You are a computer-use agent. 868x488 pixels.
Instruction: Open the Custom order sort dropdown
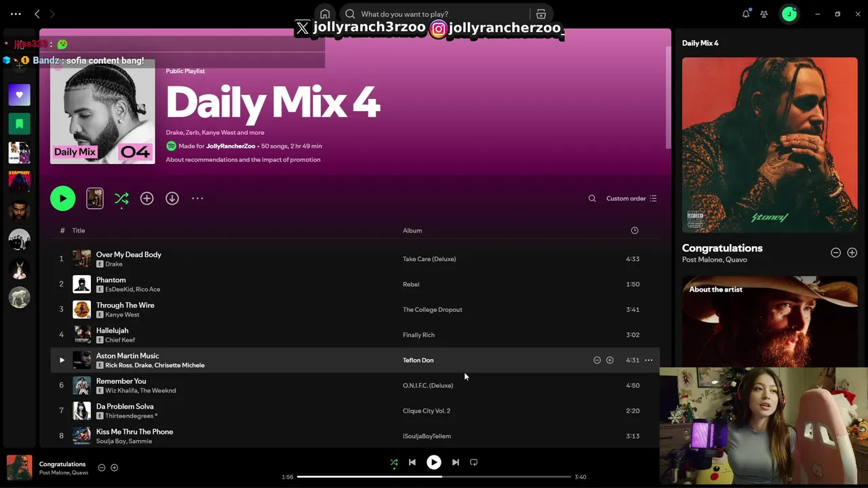631,199
